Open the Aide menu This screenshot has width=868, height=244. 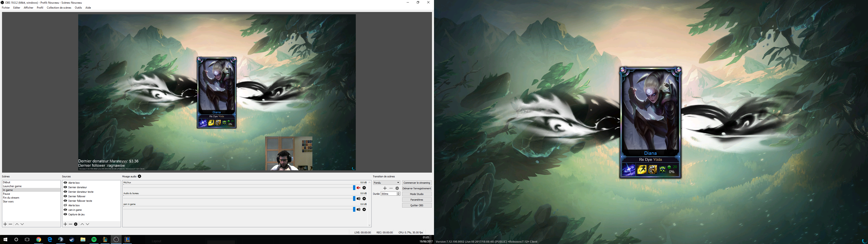pos(88,8)
